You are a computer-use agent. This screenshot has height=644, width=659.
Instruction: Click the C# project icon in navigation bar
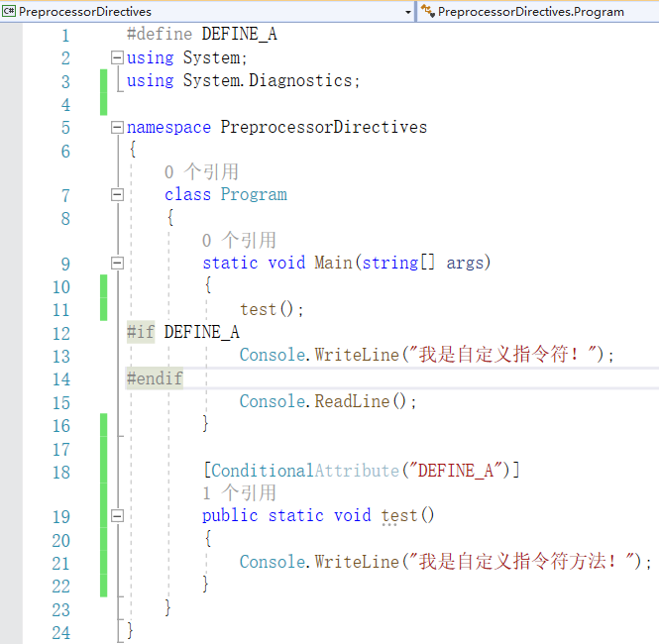click(x=10, y=12)
